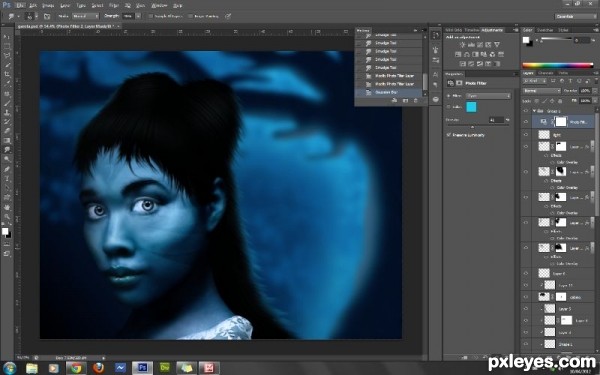Select the Color radio button

448,107
